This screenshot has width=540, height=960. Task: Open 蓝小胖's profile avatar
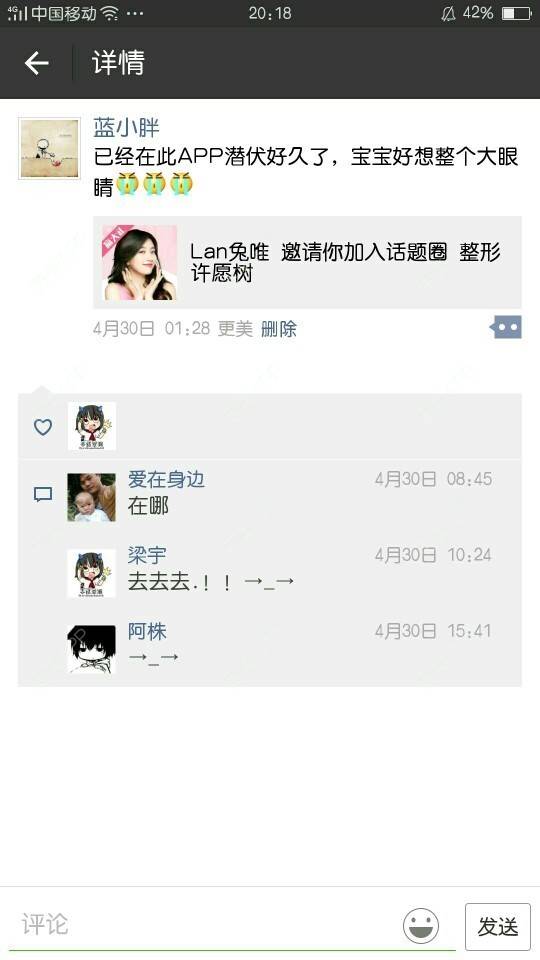pos(50,148)
